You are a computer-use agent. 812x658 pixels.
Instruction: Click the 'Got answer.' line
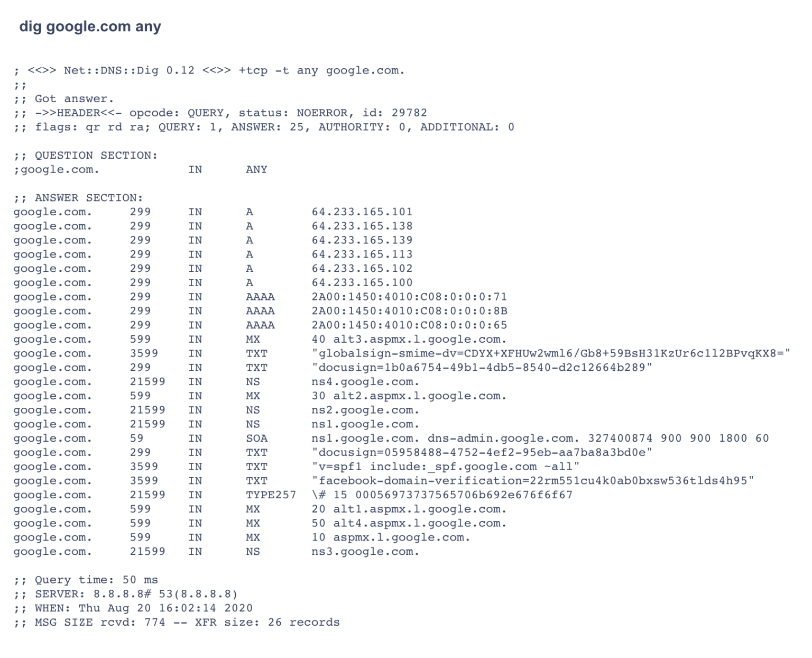pos(63,99)
